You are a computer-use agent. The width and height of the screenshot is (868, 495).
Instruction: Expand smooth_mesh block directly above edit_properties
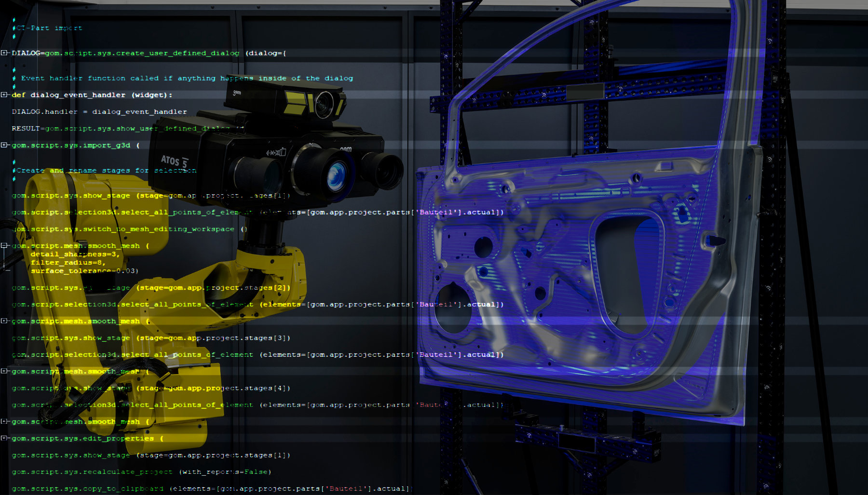tap(4, 422)
